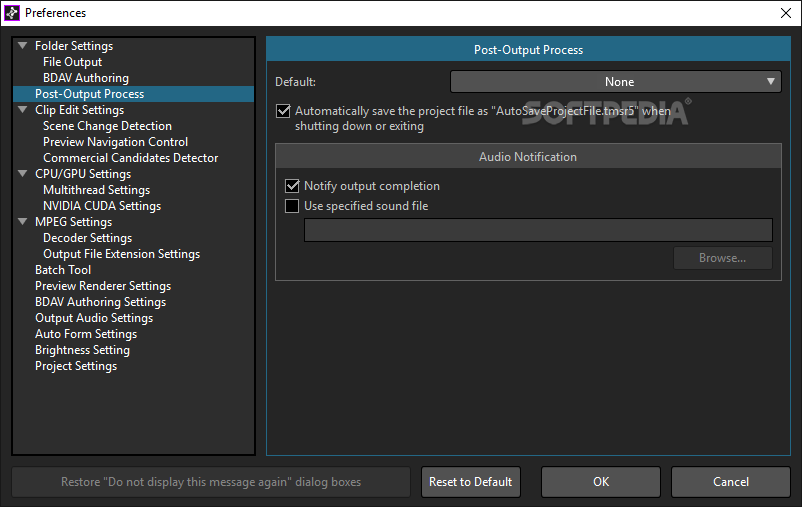
Task: Uncheck Notify output completion
Action: coord(292,186)
